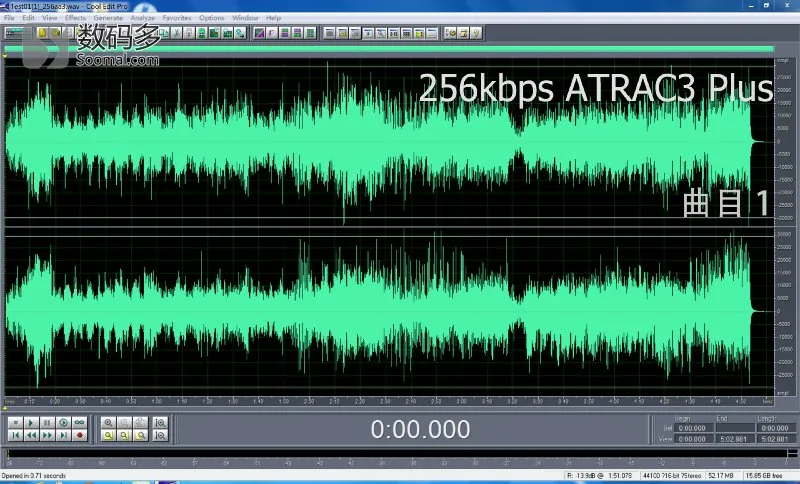The image size is (800, 484).
Task: Click the Rewind transport button
Action: tap(31, 436)
